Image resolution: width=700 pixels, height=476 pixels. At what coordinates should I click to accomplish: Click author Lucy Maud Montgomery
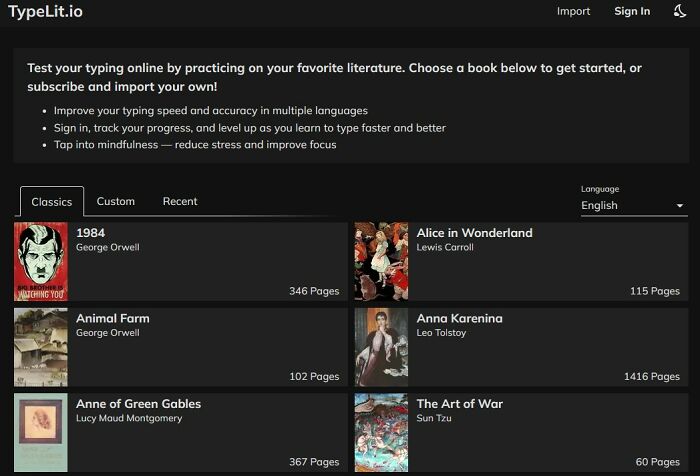pyautogui.click(x=129, y=418)
